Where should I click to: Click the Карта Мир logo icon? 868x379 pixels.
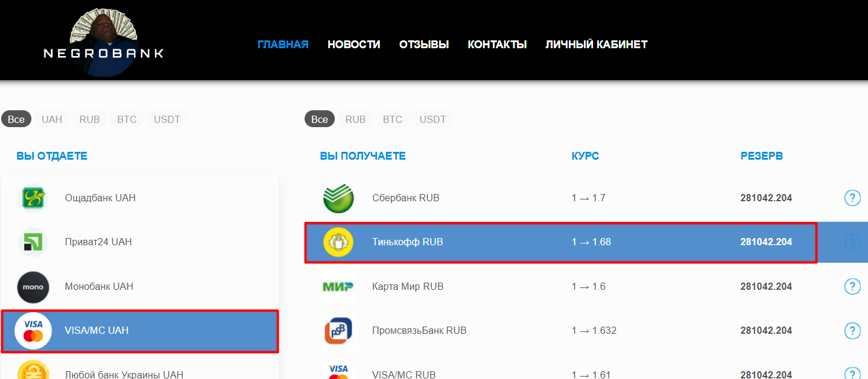tap(338, 287)
